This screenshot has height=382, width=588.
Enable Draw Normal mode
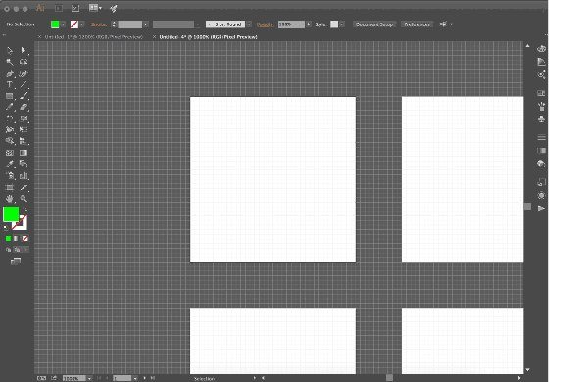click(8, 250)
